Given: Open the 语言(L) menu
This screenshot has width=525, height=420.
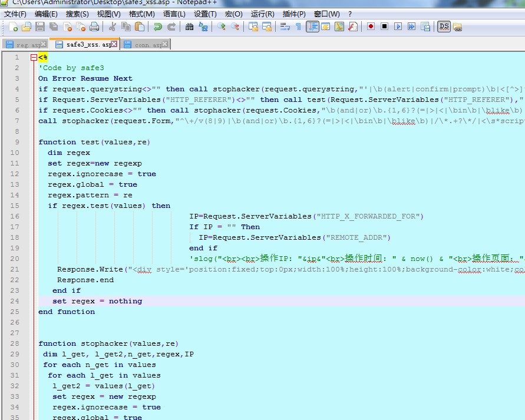Looking at the screenshot, I should tap(174, 14).
